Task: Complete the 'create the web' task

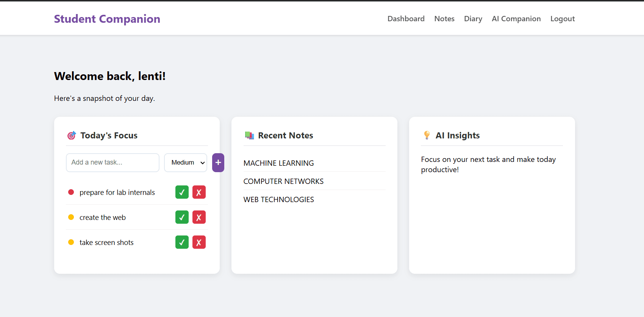Action: (x=182, y=217)
